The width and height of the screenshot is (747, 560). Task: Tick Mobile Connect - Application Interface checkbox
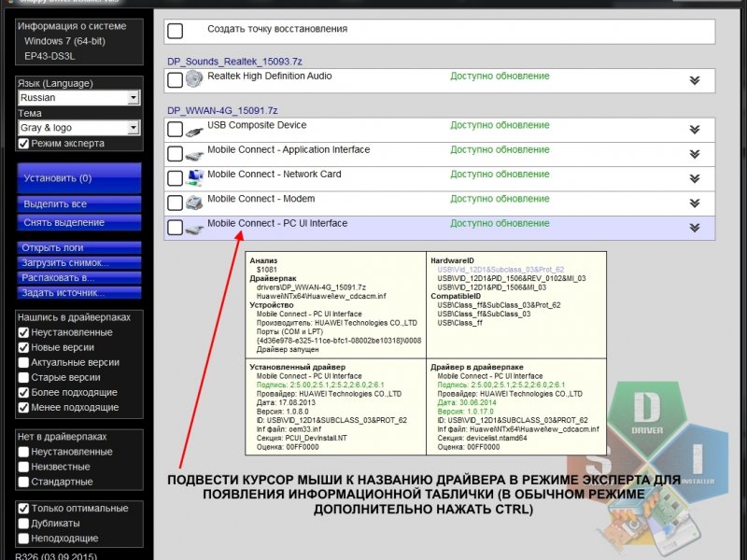pos(175,154)
